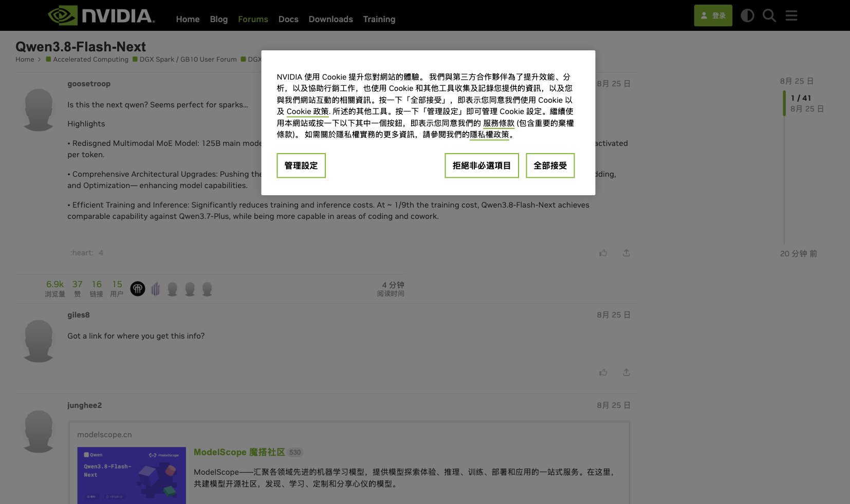850x504 pixels.
Task: Open goosetroop's profile avatar
Action: pos(39,109)
